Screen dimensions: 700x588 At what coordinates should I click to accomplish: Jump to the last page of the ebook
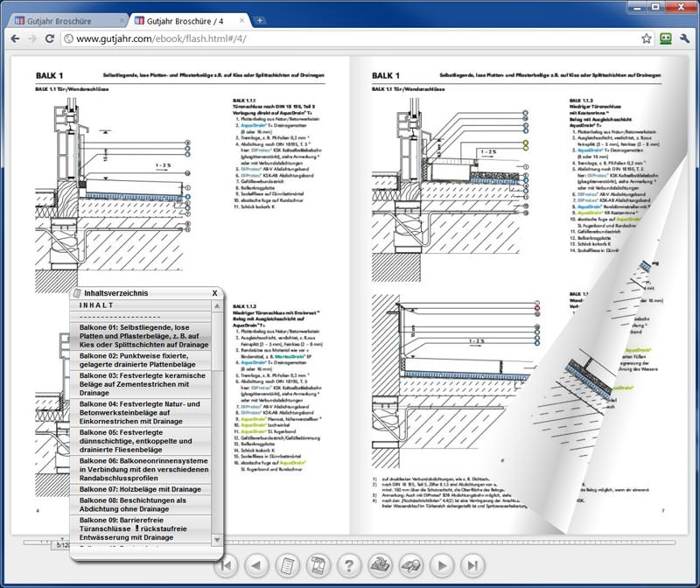coord(472,565)
